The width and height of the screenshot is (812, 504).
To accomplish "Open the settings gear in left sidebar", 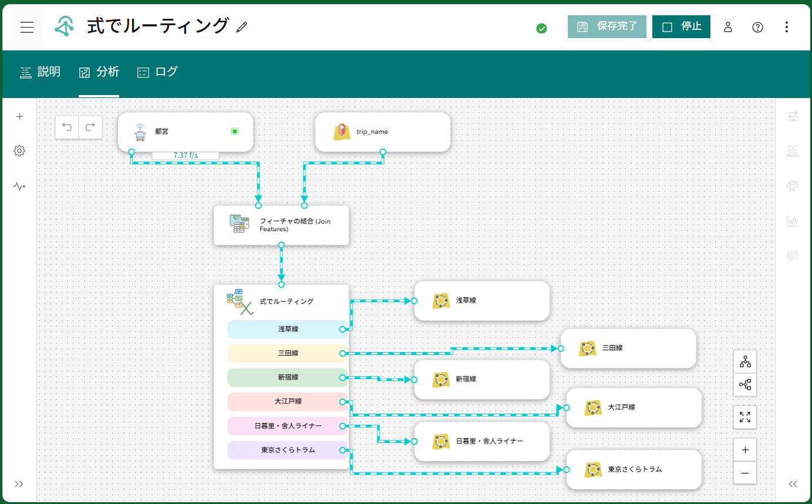I will pyautogui.click(x=19, y=151).
